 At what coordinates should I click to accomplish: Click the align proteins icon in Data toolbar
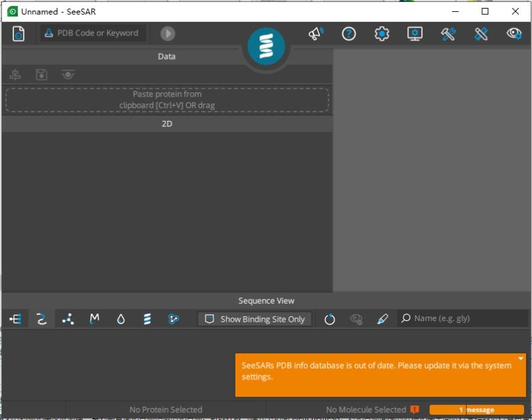pyautogui.click(x=15, y=74)
